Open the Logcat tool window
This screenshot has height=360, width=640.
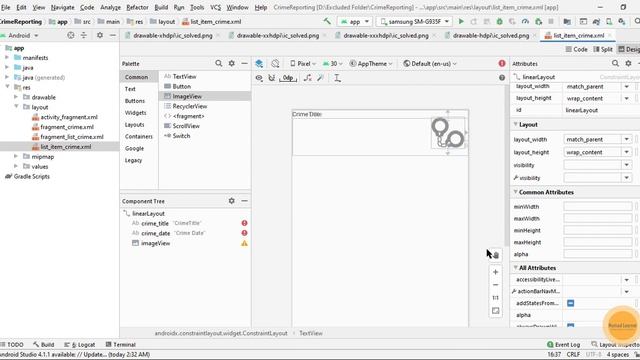tap(80, 344)
